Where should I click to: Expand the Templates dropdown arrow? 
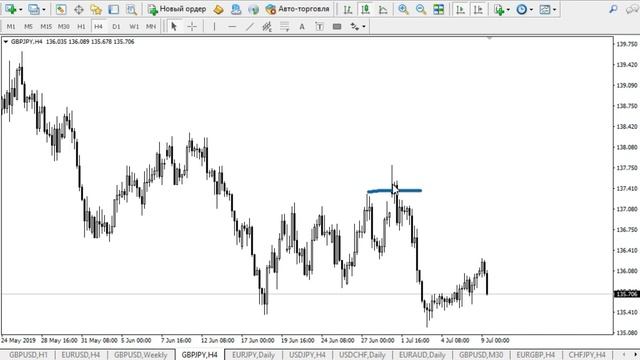pyautogui.click(x=554, y=9)
